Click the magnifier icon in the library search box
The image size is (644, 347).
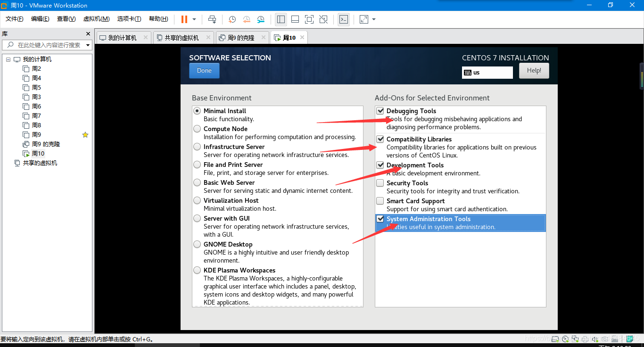point(9,45)
